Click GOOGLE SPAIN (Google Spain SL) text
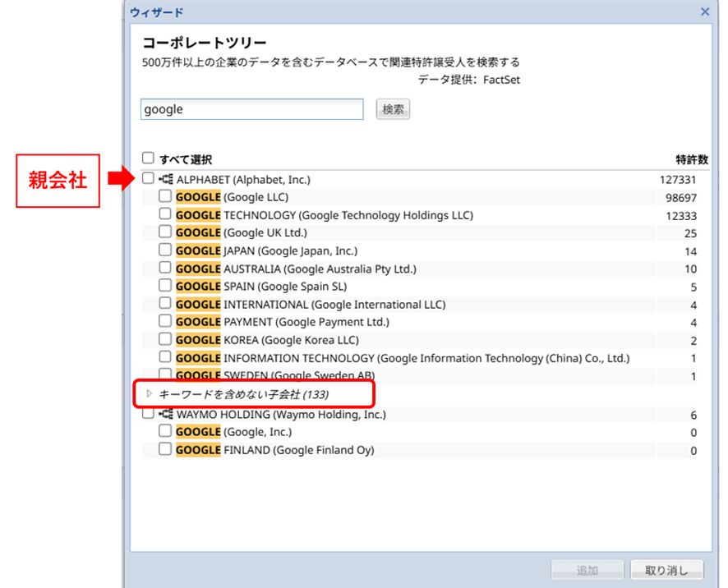Image resolution: width=728 pixels, height=588 pixels. [261, 287]
